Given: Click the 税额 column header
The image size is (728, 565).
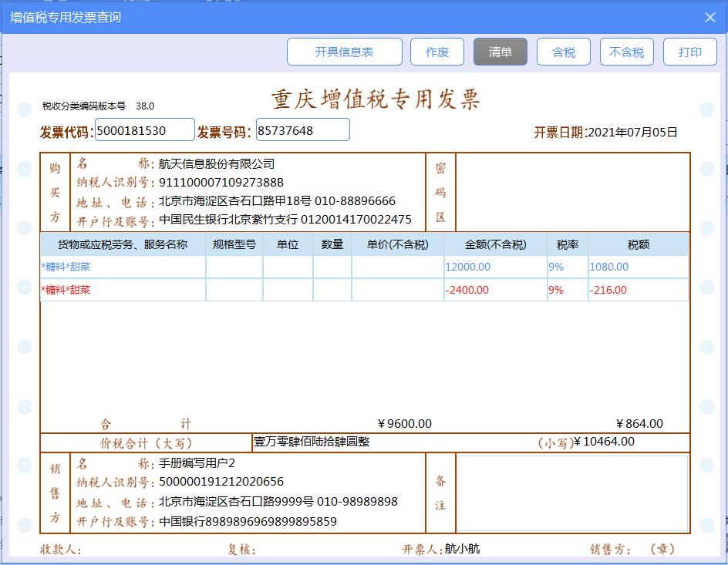Looking at the screenshot, I should click(x=640, y=243).
